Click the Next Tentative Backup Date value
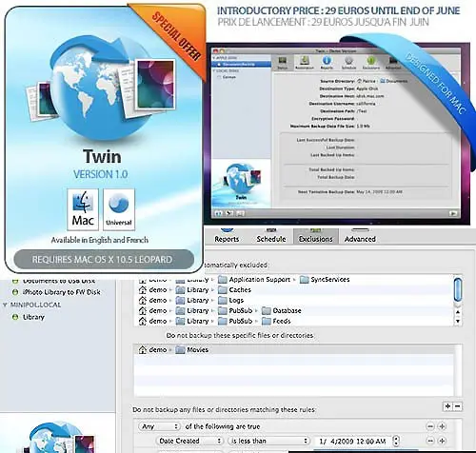The height and width of the screenshot is (453, 476). [380, 192]
